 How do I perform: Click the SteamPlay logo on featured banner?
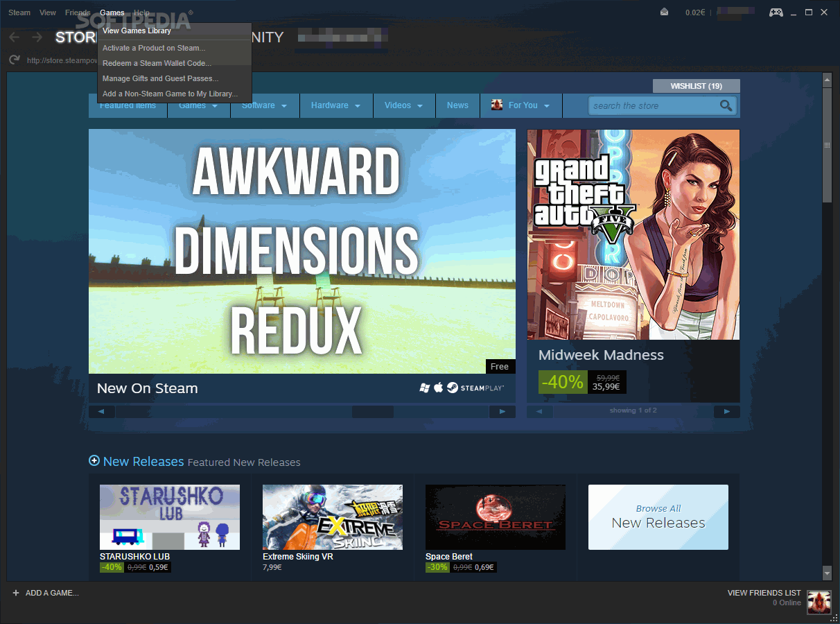(x=475, y=388)
